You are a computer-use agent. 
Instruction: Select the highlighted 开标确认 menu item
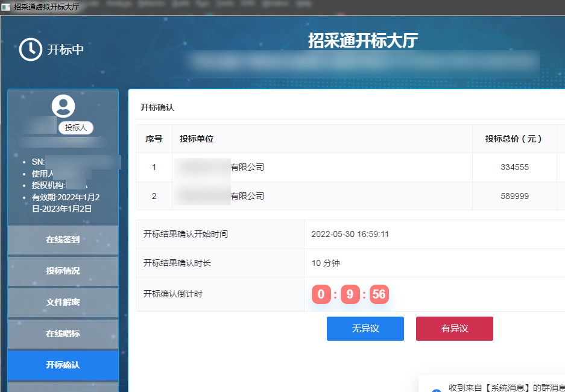tap(63, 365)
